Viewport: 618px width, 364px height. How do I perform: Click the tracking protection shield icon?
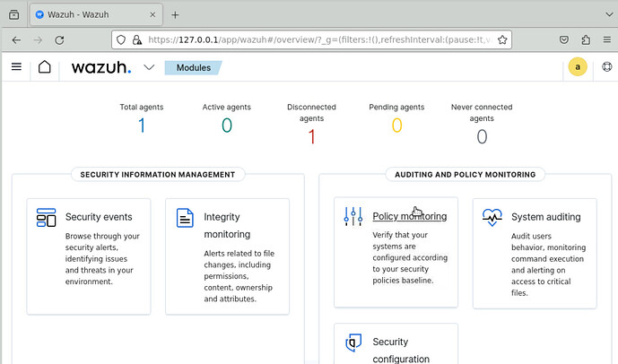[121, 39]
